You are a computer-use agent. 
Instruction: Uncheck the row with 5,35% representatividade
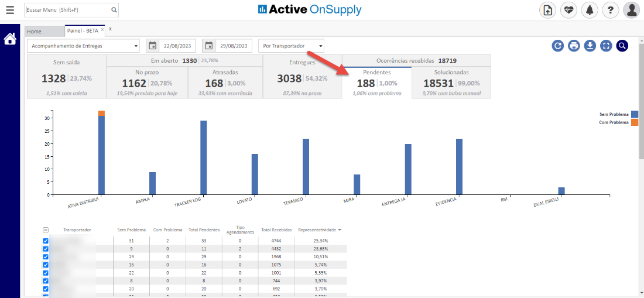click(46, 273)
